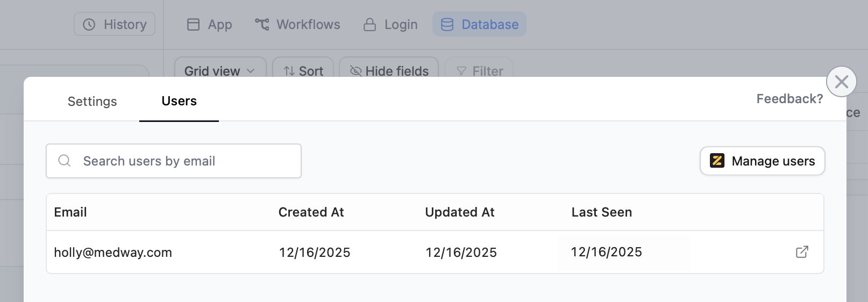Switch to the Settings tab in dialog
This screenshot has width=868, height=302.
coord(92,102)
